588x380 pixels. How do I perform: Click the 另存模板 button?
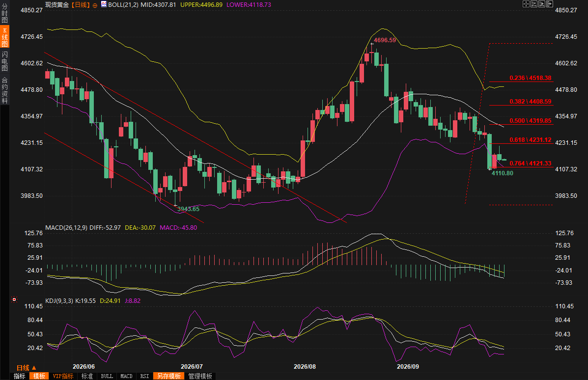tap(169, 376)
